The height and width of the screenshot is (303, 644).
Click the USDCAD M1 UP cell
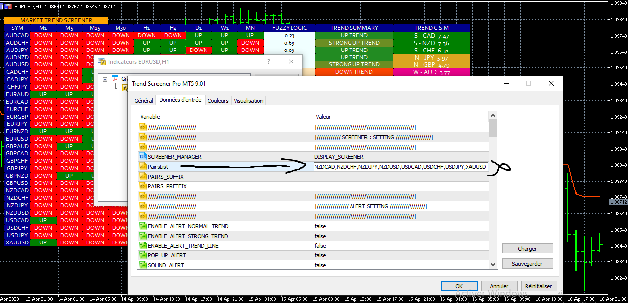click(x=43, y=220)
